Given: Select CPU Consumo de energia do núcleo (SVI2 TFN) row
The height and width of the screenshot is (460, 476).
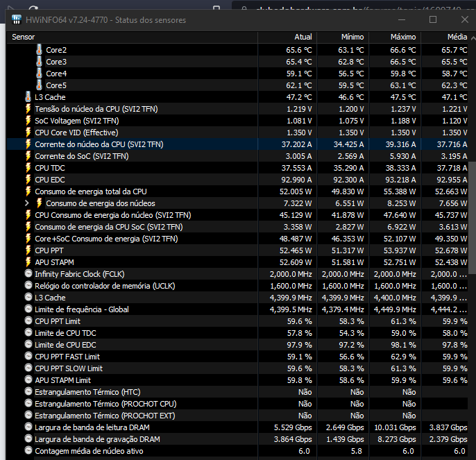Looking at the screenshot, I should pos(238,215).
